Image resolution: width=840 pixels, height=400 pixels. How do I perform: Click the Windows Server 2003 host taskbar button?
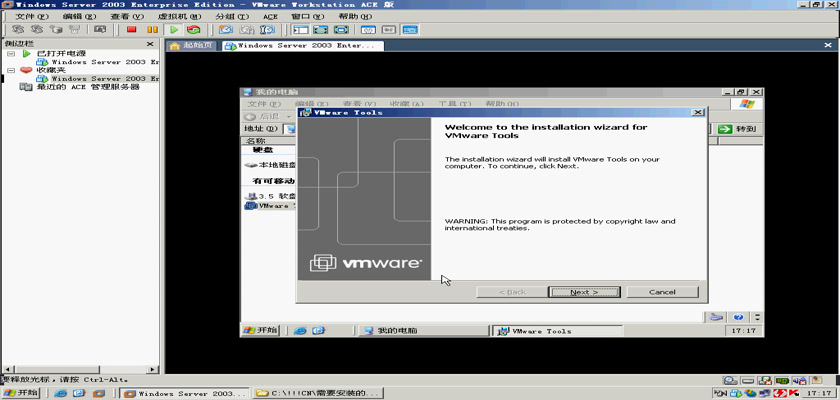point(185,394)
